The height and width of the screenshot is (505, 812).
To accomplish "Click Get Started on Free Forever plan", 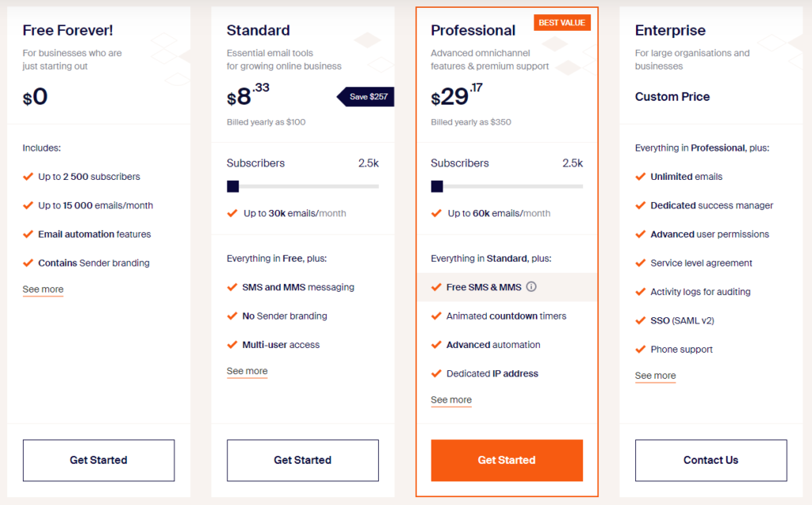I will [x=98, y=461].
